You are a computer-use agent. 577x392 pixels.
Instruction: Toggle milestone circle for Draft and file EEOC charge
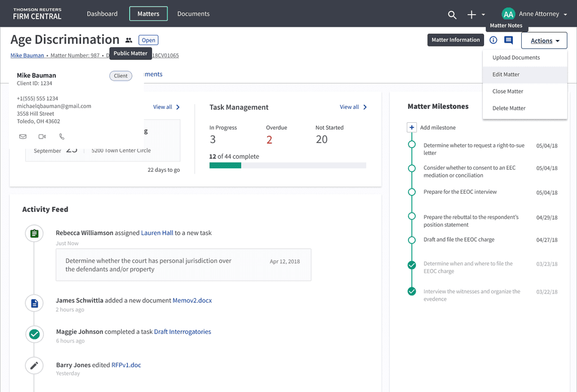[x=412, y=240]
